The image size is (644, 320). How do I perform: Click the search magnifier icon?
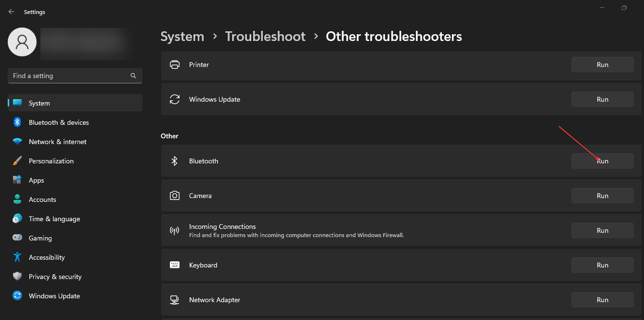[x=133, y=76]
